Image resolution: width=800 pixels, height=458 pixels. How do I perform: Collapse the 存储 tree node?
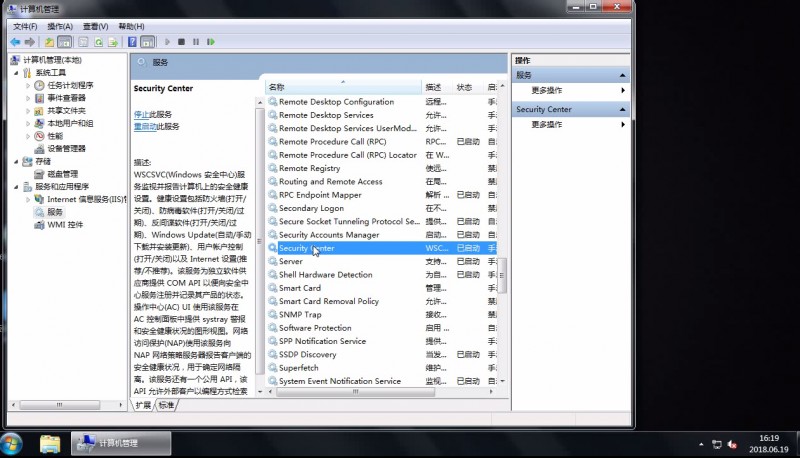(x=16, y=161)
